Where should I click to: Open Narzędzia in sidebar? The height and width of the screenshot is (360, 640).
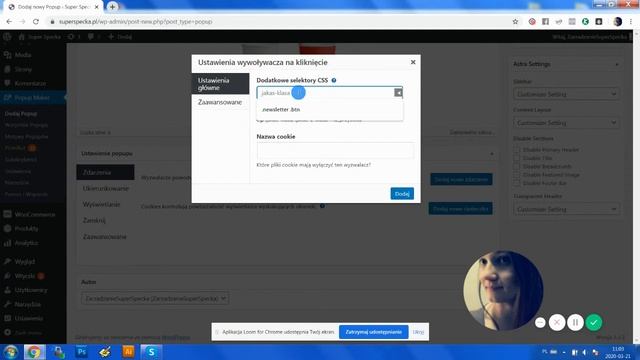coord(27,304)
